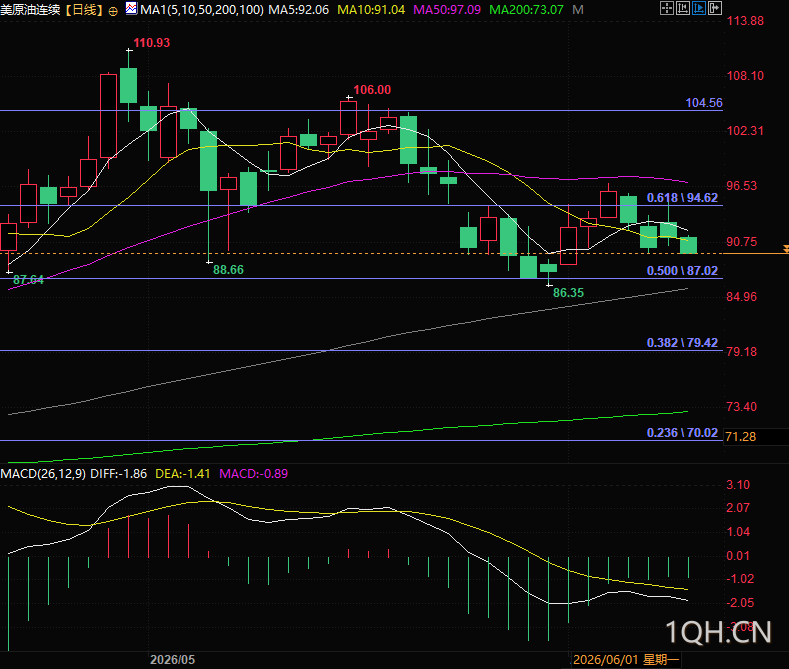789x669 pixels.
Task: Click the 79.18 price axis label
Action: 741,352
